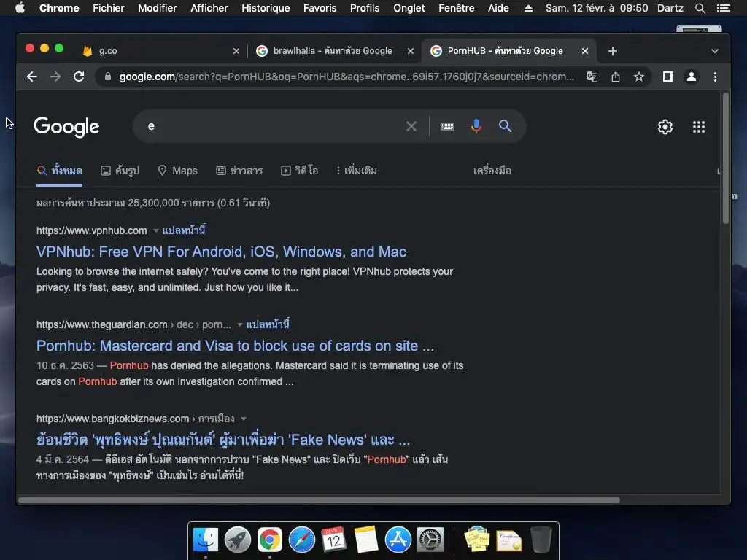Click inside the Google search input
This screenshot has width=747, height=560.
[x=274, y=126]
